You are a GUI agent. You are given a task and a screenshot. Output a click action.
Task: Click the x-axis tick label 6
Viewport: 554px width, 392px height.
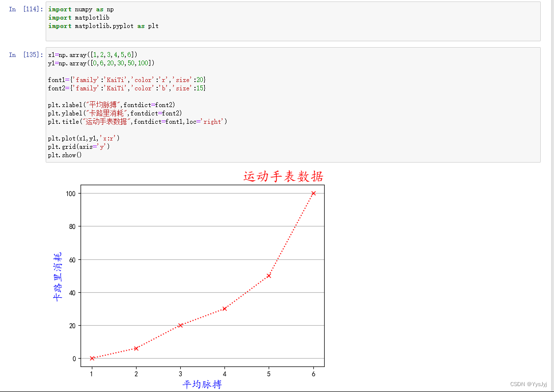(313, 374)
